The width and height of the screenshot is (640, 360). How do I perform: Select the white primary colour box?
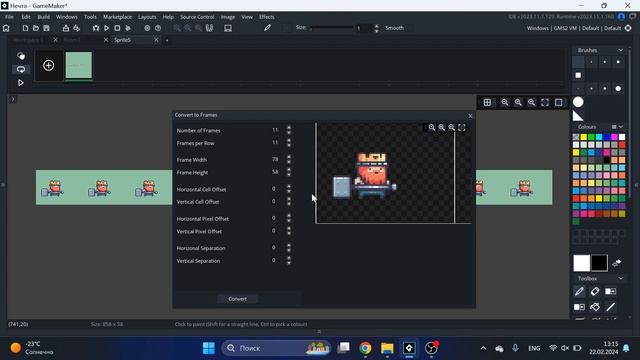tap(582, 263)
